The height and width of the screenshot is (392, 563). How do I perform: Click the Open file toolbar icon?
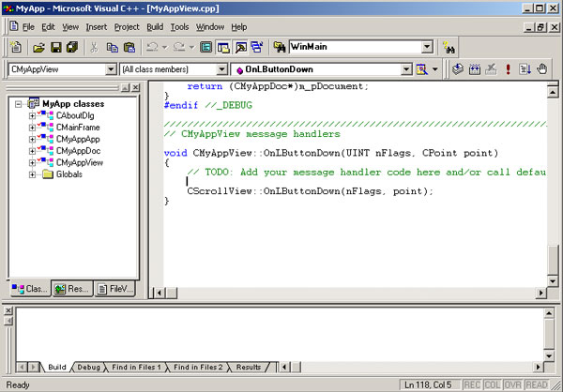tap(38, 47)
